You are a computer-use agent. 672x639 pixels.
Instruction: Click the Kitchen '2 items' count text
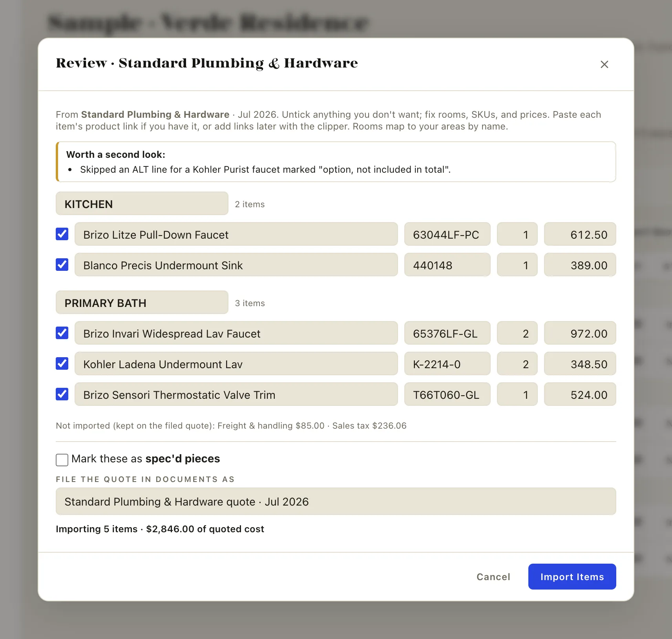click(x=250, y=204)
